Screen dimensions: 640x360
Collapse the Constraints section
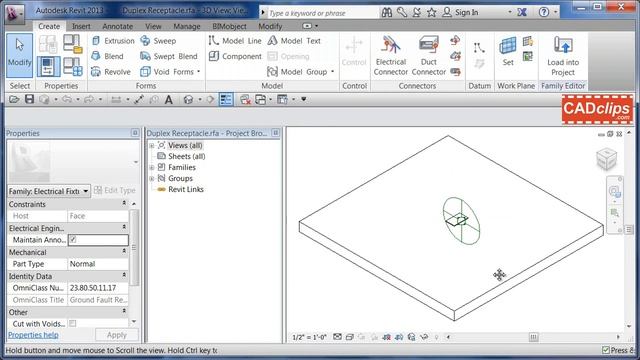[x=124, y=204]
